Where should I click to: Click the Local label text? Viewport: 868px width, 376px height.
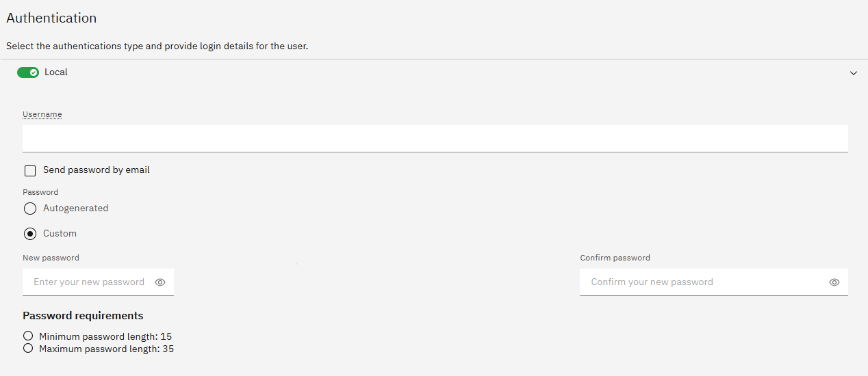click(x=56, y=72)
